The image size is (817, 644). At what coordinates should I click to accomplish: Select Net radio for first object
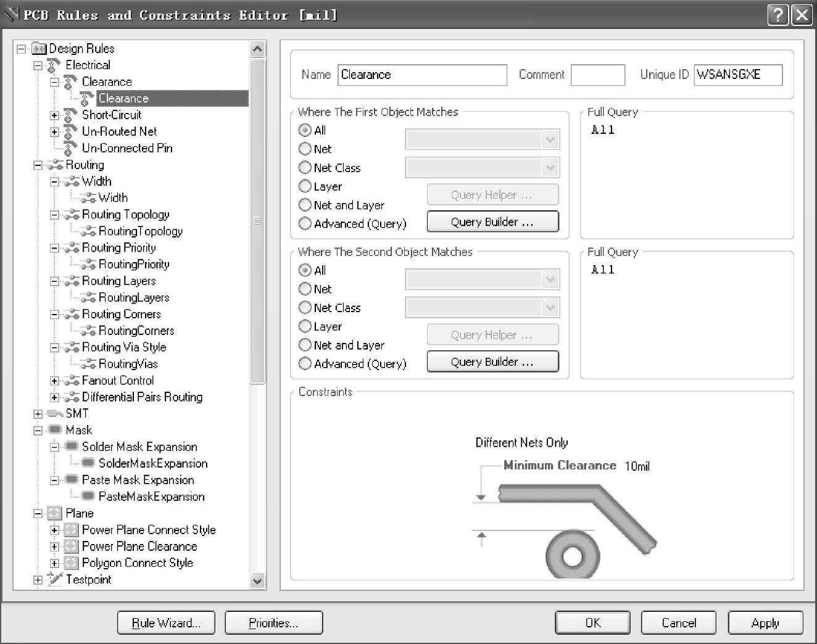pos(305,149)
